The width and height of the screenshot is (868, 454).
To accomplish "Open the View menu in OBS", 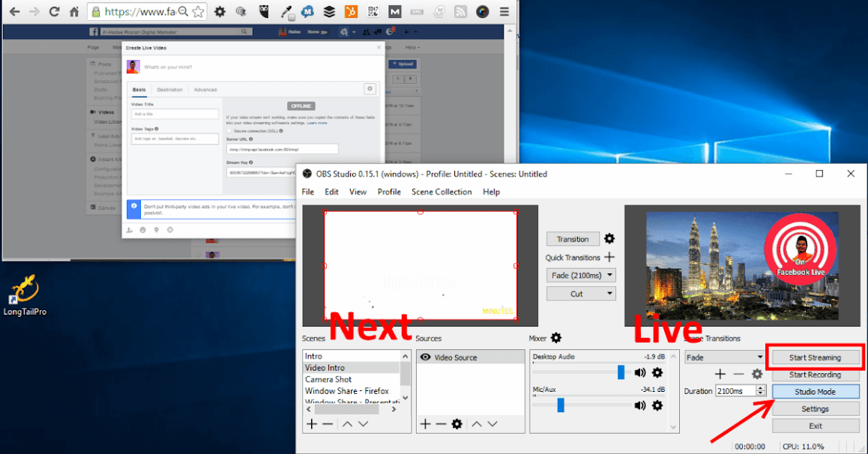I will pos(358,192).
